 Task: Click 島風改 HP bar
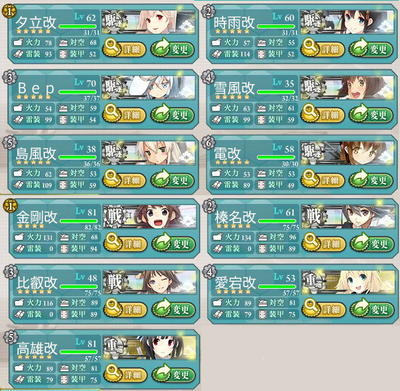[x=77, y=157]
